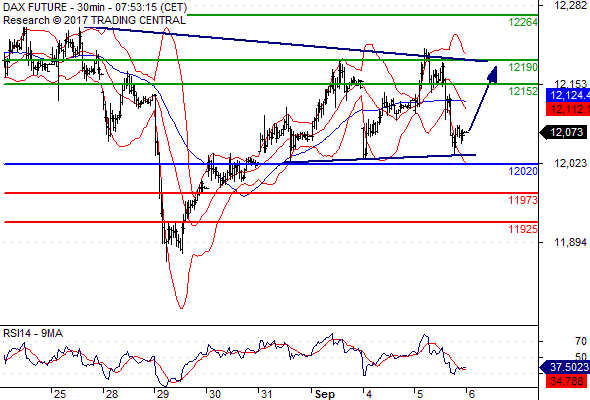Click the 12,023 price axis value
The image size is (590, 400).
[x=570, y=163]
